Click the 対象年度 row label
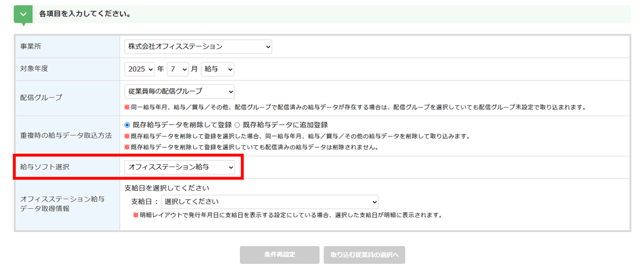The width and height of the screenshot is (644, 273). tap(34, 69)
